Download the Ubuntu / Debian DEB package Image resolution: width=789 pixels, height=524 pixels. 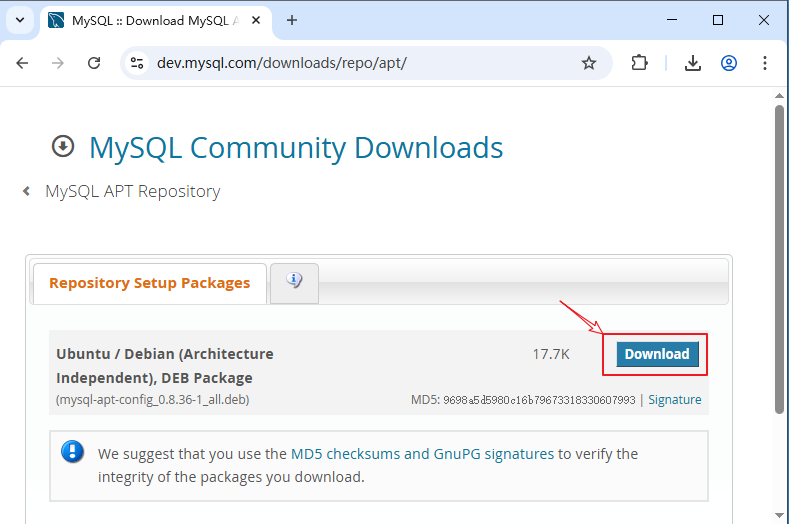pyautogui.click(x=657, y=354)
